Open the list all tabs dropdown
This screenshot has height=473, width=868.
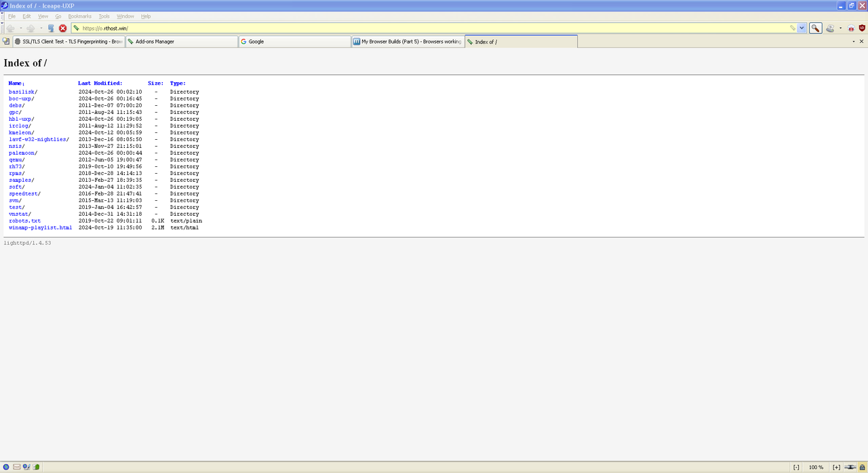[x=853, y=41]
